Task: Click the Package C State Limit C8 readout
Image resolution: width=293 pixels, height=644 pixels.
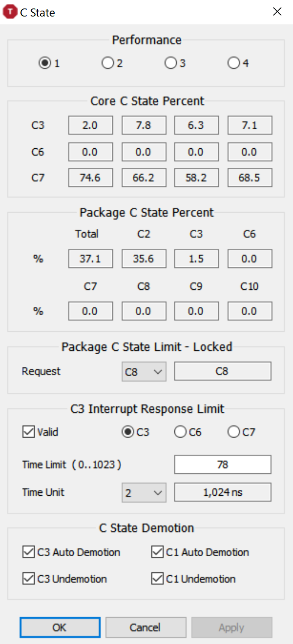Action: click(223, 372)
